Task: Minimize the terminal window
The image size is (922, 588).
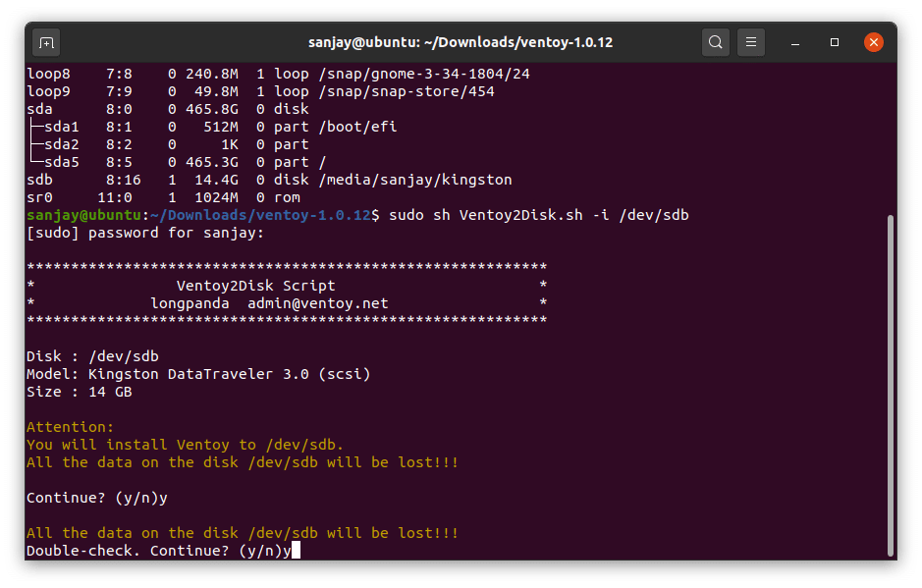Action: click(x=793, y=42)
